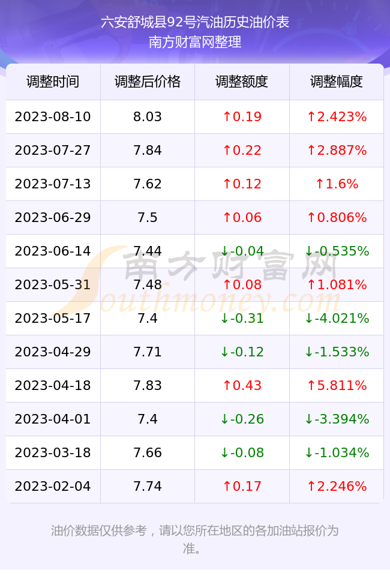Click the ↓-0.08 adjustment cell

[242, 452]
